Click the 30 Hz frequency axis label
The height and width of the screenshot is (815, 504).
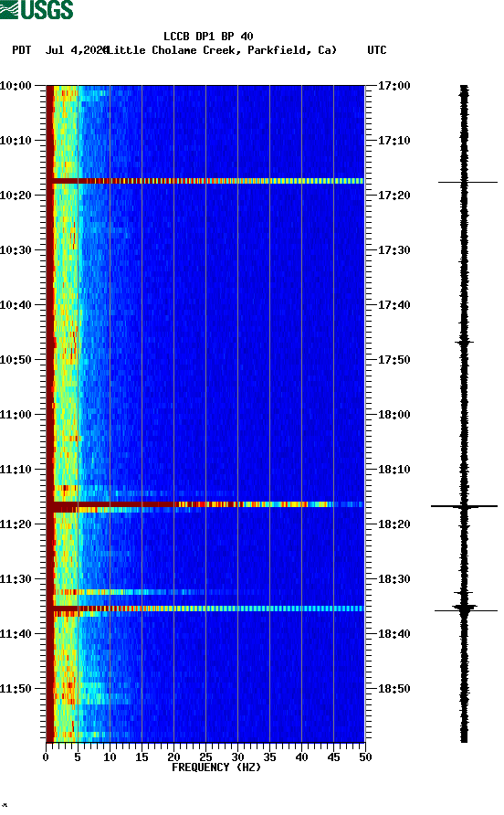237,757
